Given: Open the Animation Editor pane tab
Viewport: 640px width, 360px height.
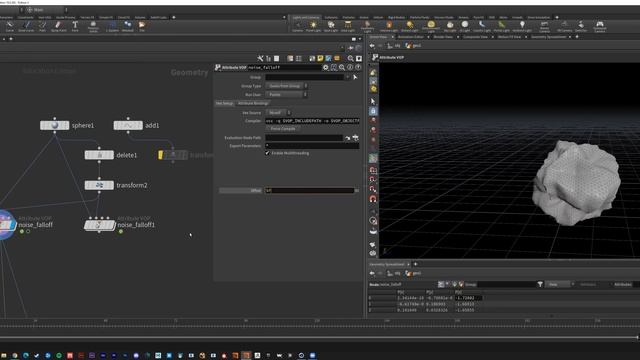Looking at the screenshot, I should [x=411, y=37].
